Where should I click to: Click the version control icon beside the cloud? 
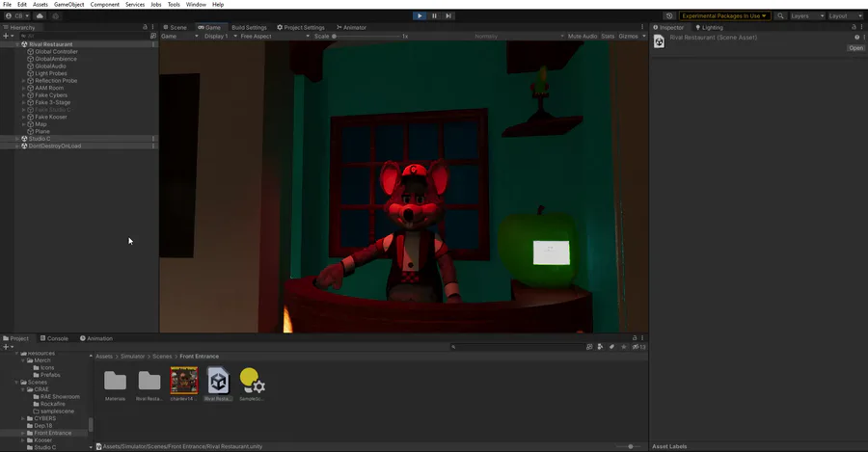pyautogui.click(x=55, y=16)
